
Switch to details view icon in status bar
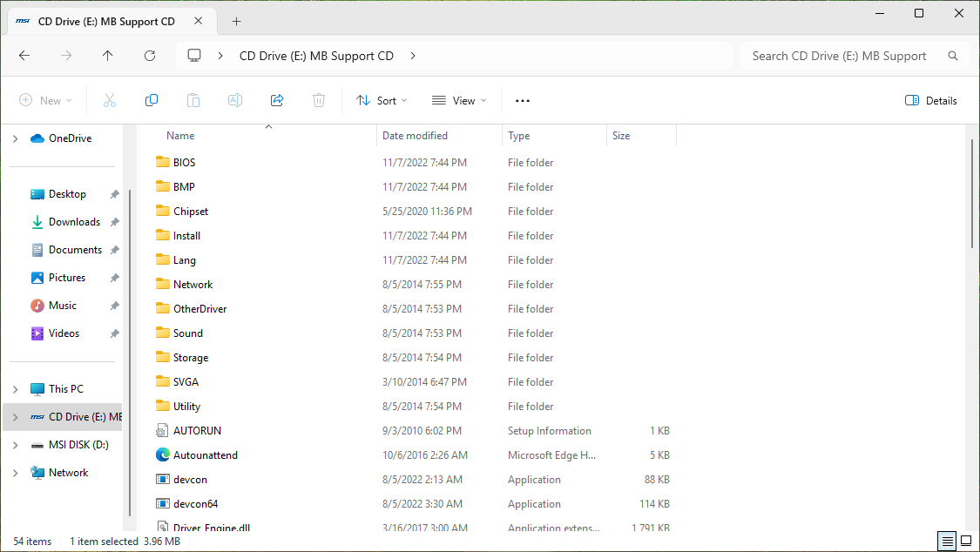[x=948, y=541]
